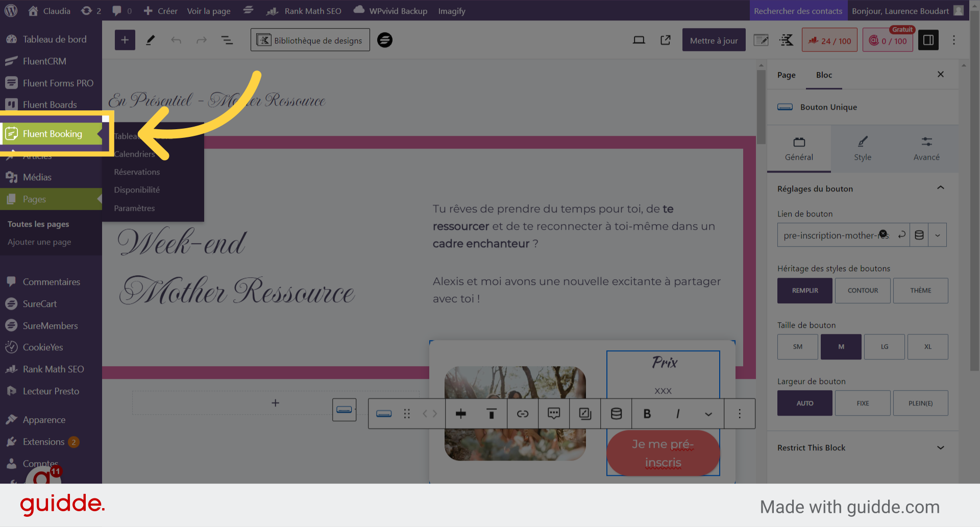Viewport: 980px width, 527px height.
Task: Change block alignment in toolbar
Action: pyautogui.click(x=461, y=414)
